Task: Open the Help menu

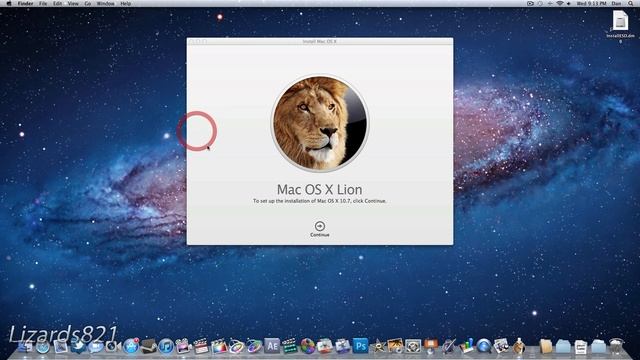Action: point(126,3)
